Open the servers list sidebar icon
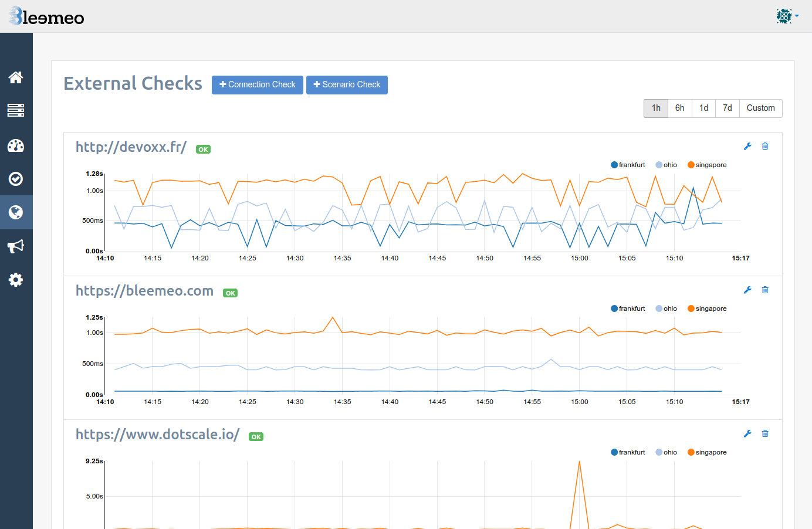The height and width of the screenshot is (529, 812). [16, 110]
